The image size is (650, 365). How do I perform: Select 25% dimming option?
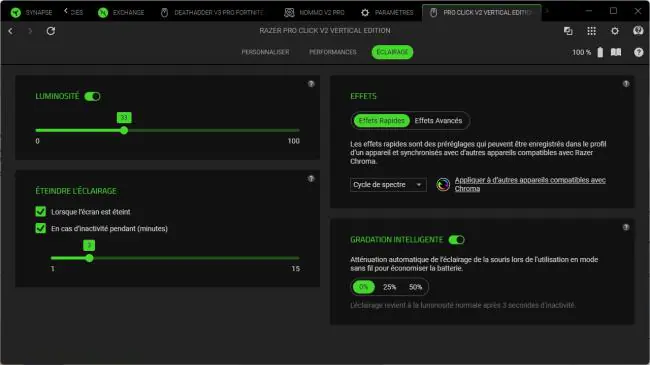[x=389, y=287]
